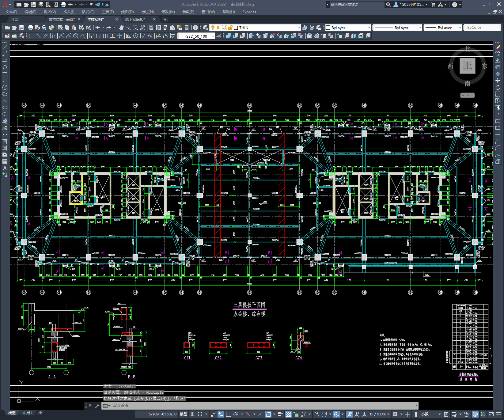This screenshot has height=420, width=504.
Task: Click the Move tool in right toolbar
Action: [498, 81]
